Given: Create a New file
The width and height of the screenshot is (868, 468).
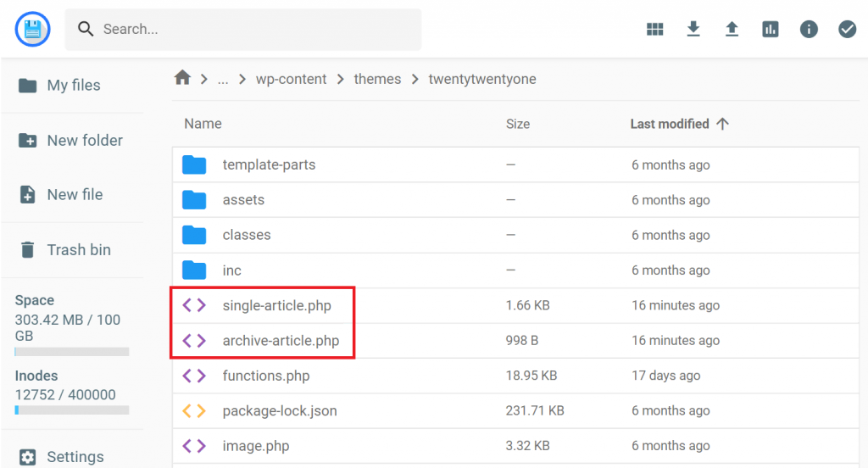Looking at the screenshot, I should click(75, 195).
